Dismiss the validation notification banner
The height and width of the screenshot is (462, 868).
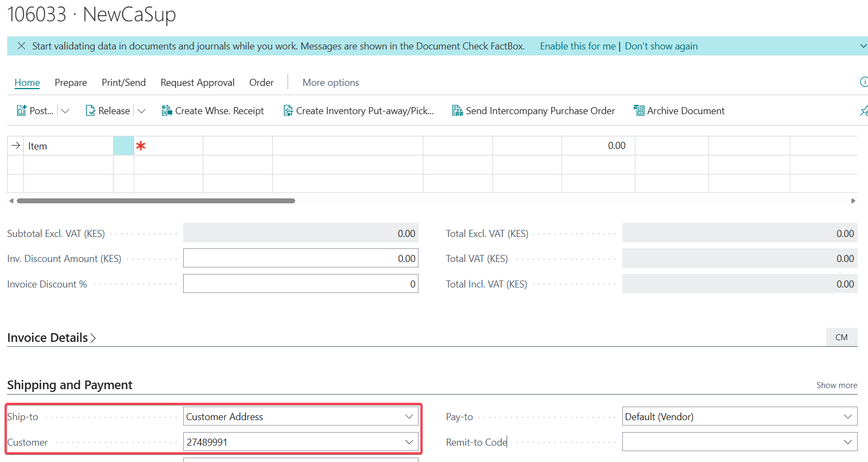[x=21, y=46]
